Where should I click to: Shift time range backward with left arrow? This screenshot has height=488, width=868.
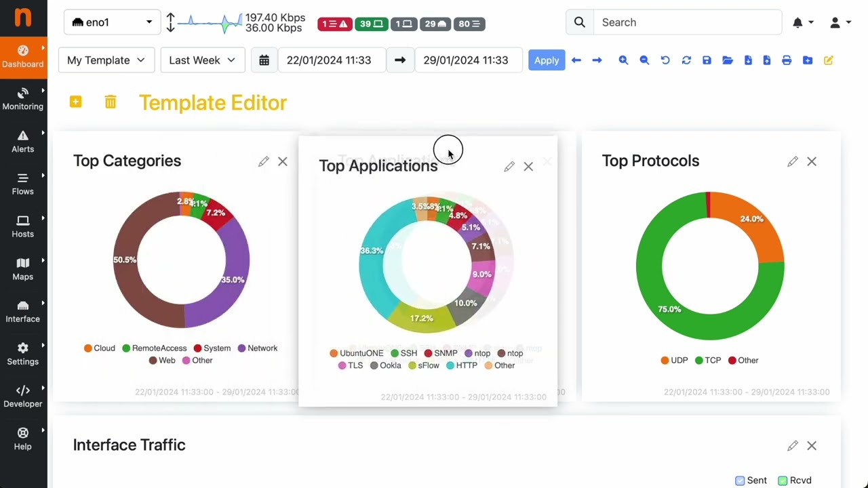coord(576,60)
